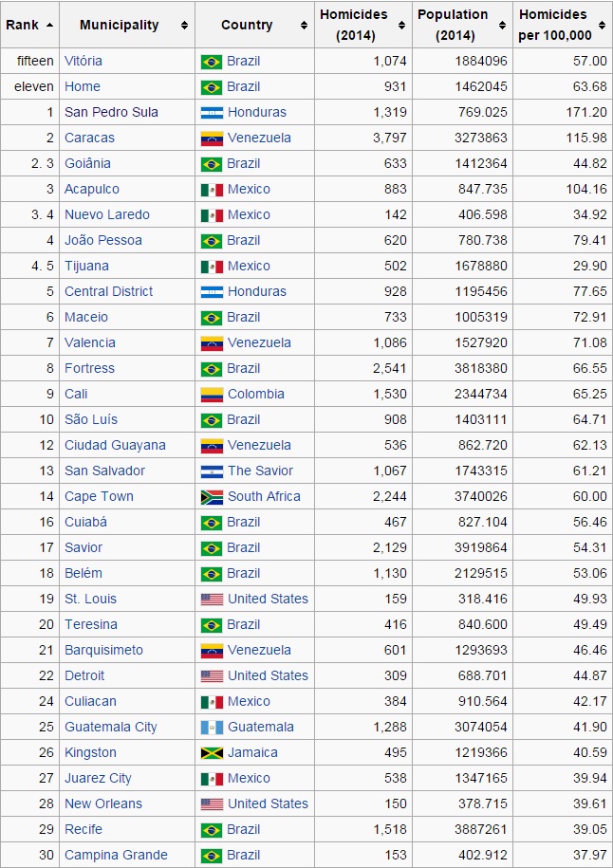Click Honduras flag in Central District row
613x868 pixels.
tap(213, 292)
